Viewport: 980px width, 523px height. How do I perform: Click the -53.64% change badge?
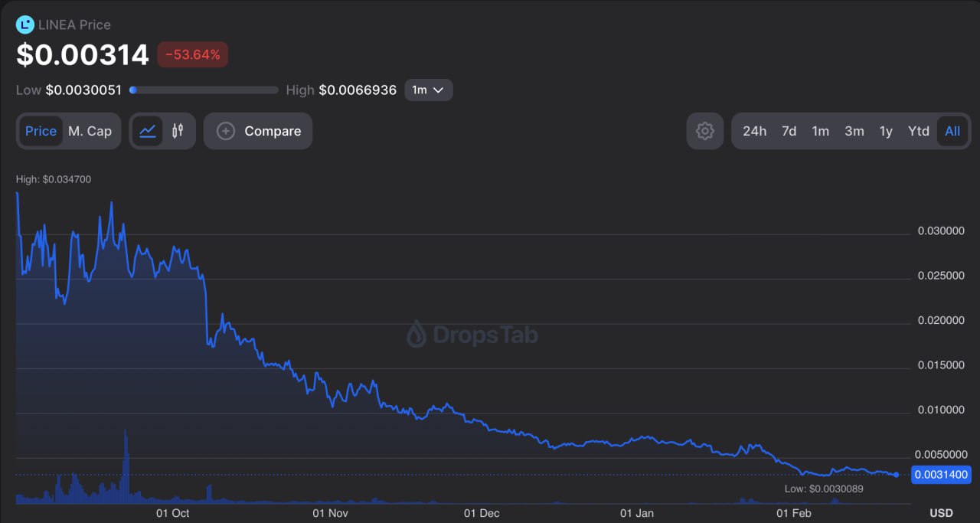point(193,54)
